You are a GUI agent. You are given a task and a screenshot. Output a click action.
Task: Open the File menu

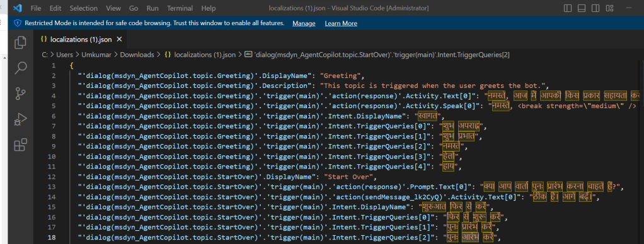point(36,8)
